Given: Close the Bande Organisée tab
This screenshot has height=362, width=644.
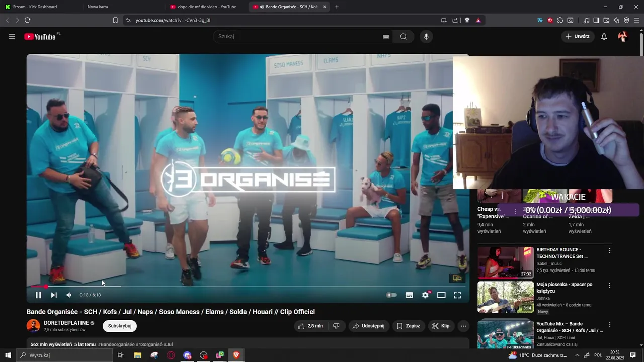Looking at the screenshot, I should pyautogui.click(x=324, y=7).
